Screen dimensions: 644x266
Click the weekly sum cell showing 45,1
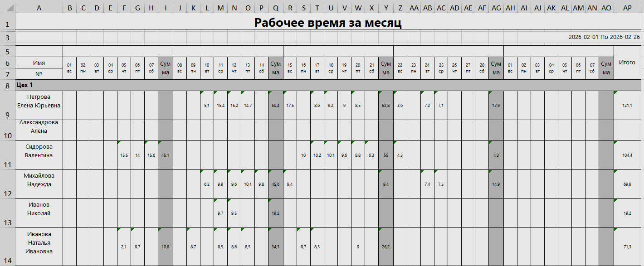click(166, 155)
